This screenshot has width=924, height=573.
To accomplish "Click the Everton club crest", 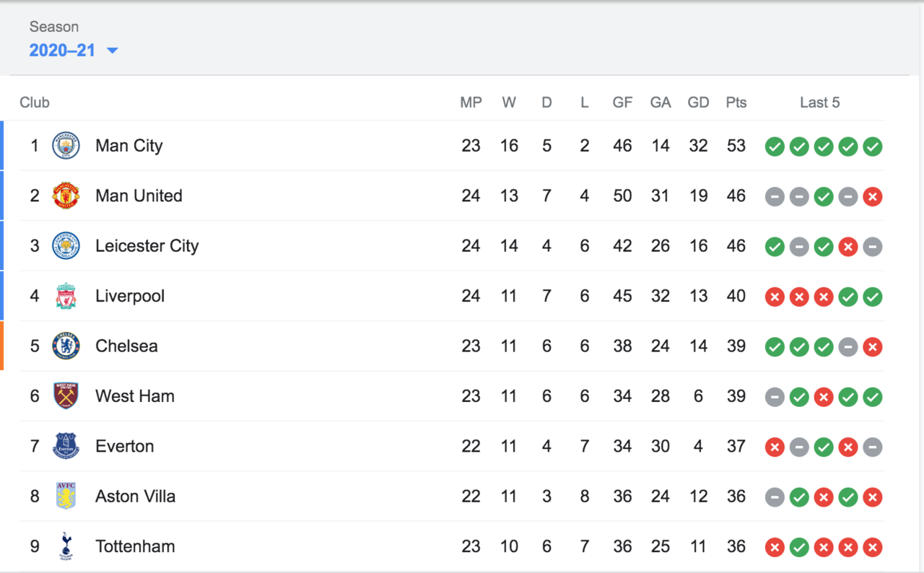I will [66, 446].
